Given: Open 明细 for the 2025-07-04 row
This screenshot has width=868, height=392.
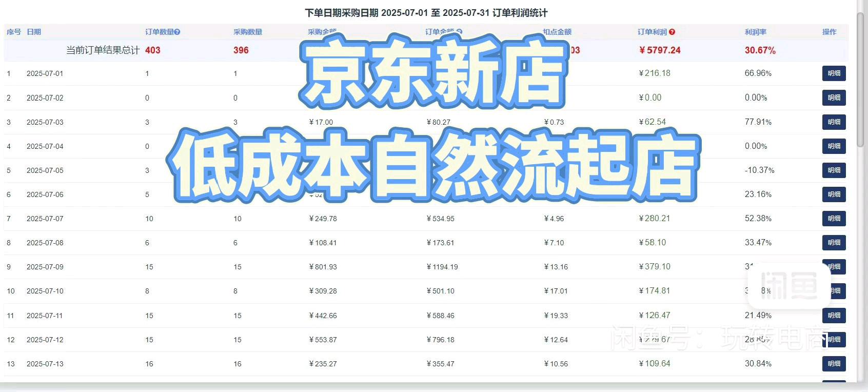Looking at the screenshot, I should click(834, 146).
